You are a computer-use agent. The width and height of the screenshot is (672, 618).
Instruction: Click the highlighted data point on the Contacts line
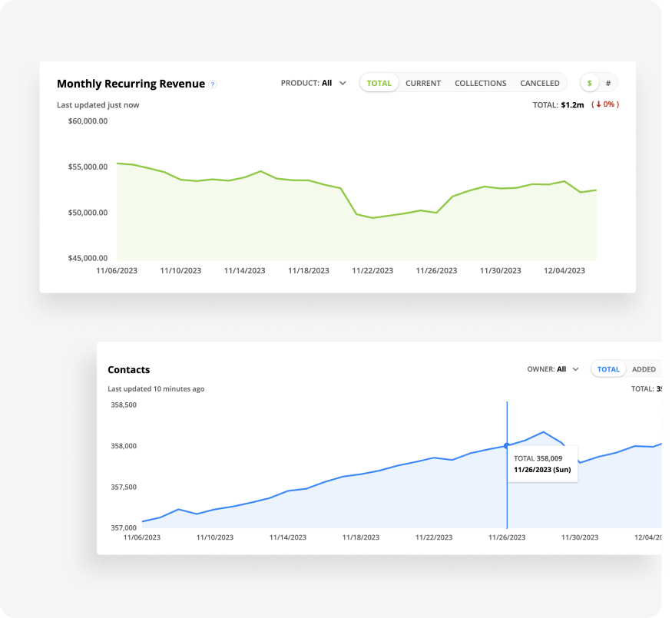[507, 445]
